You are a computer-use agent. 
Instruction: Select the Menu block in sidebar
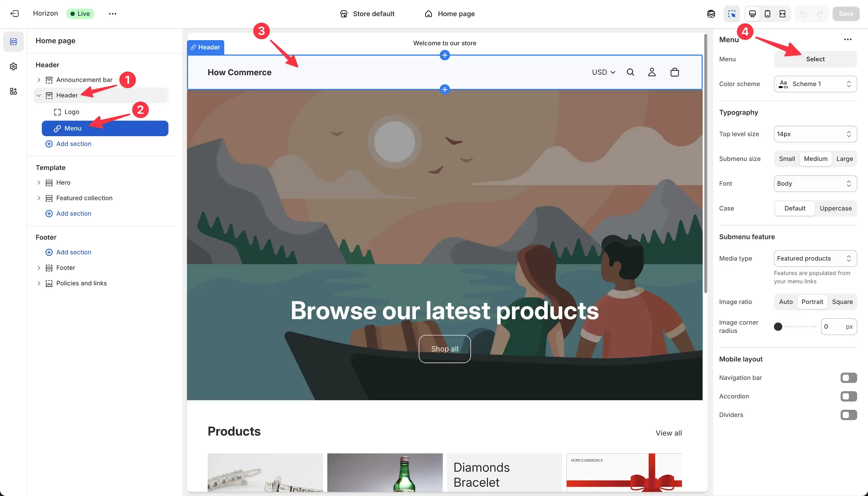[105, 128]
